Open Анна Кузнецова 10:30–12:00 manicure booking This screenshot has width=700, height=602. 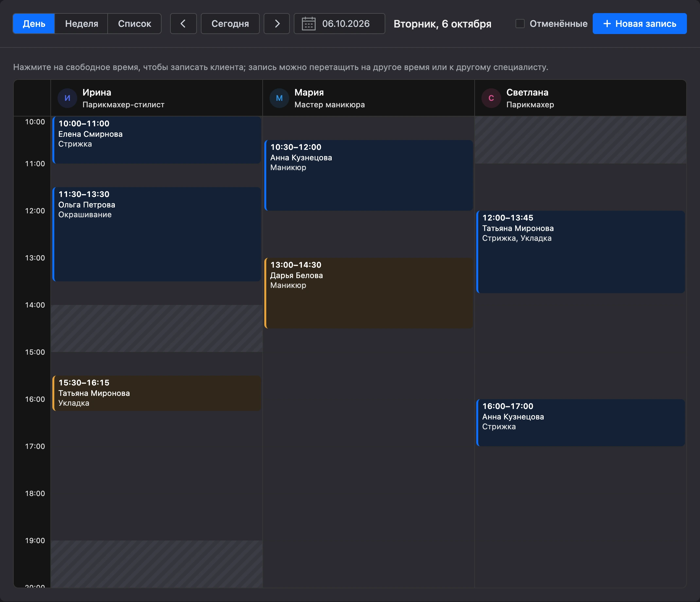(369, 176)
